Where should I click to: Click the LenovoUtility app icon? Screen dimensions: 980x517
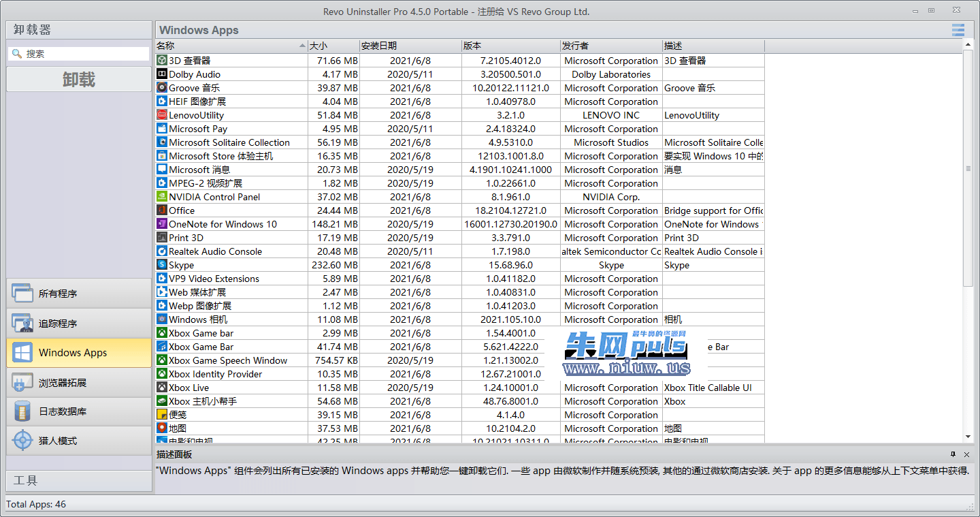point(162,115)
